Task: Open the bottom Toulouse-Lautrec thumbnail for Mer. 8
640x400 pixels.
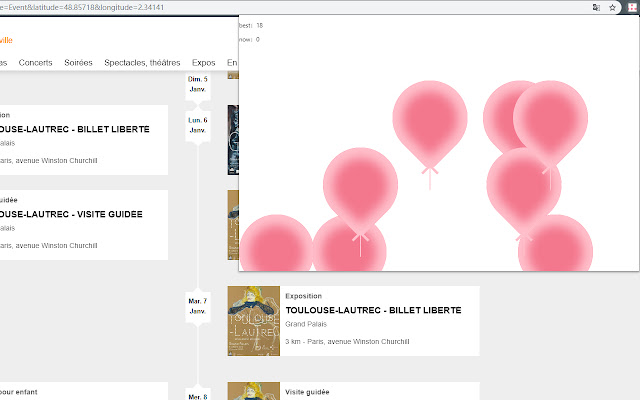Action: click(253, 391)
